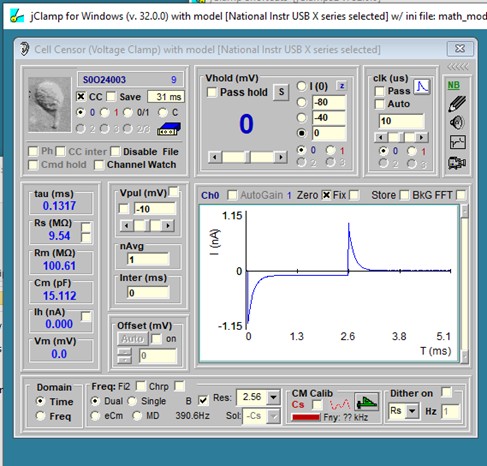Click Vhold slider right arrow

281,157
